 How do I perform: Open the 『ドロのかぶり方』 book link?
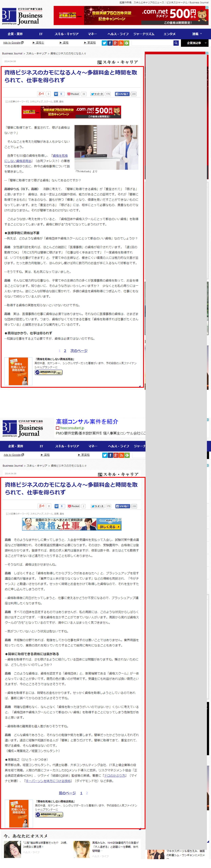click(115, 775)
